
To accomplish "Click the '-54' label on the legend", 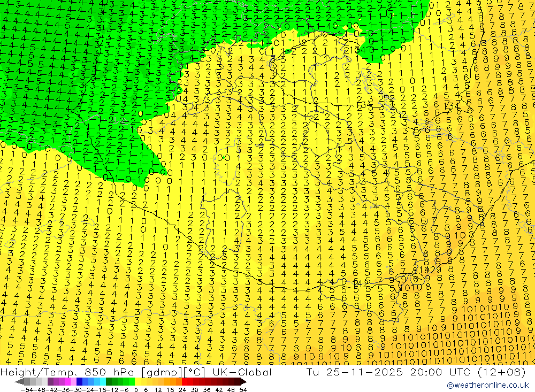I will click(x=27, y=390).
